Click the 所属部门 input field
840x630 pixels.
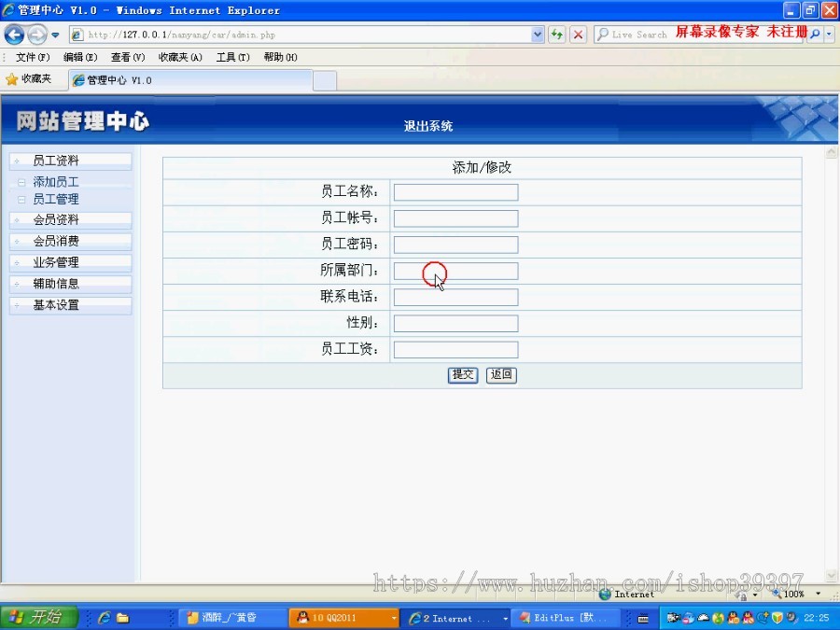coord(455,271)
